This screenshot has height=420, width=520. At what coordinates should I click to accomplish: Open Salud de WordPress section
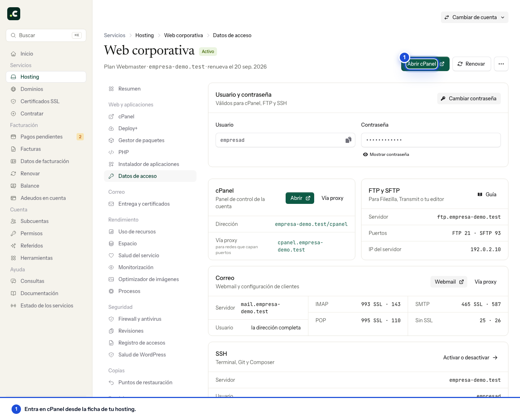point(150,355)
